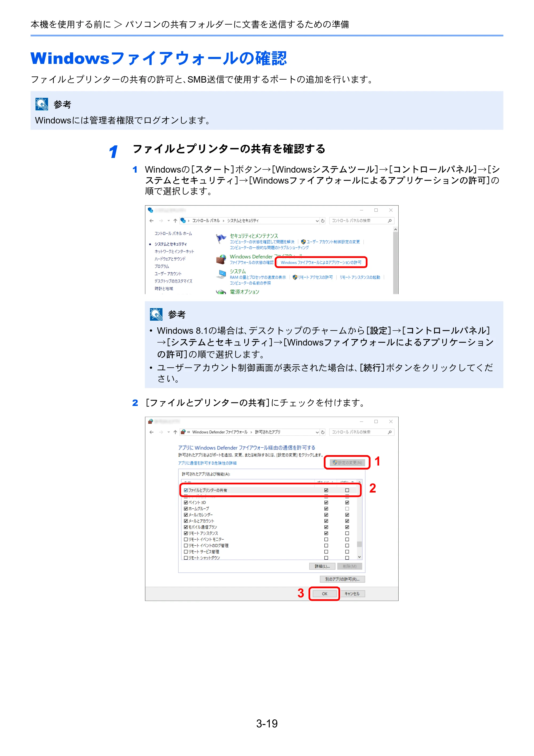The image size is (534, 756).
Task: Click up-folder arrow in システムとセキュリティ window
Action: coord(175,221)
